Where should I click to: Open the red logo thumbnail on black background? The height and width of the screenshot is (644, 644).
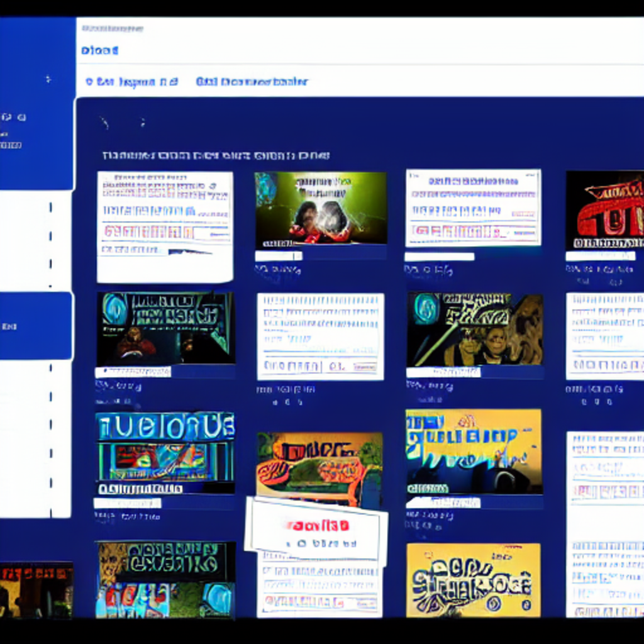pyautogui.click(x=605, y=211)
